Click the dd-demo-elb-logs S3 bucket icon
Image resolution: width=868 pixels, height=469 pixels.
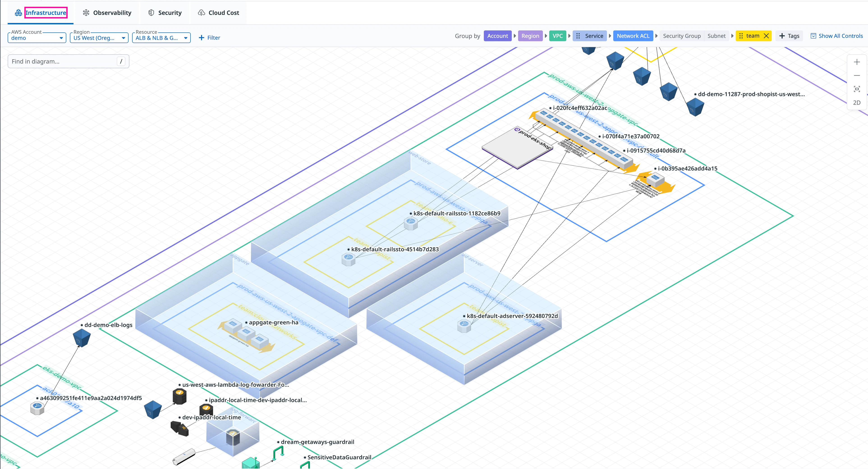click(82, 338)
